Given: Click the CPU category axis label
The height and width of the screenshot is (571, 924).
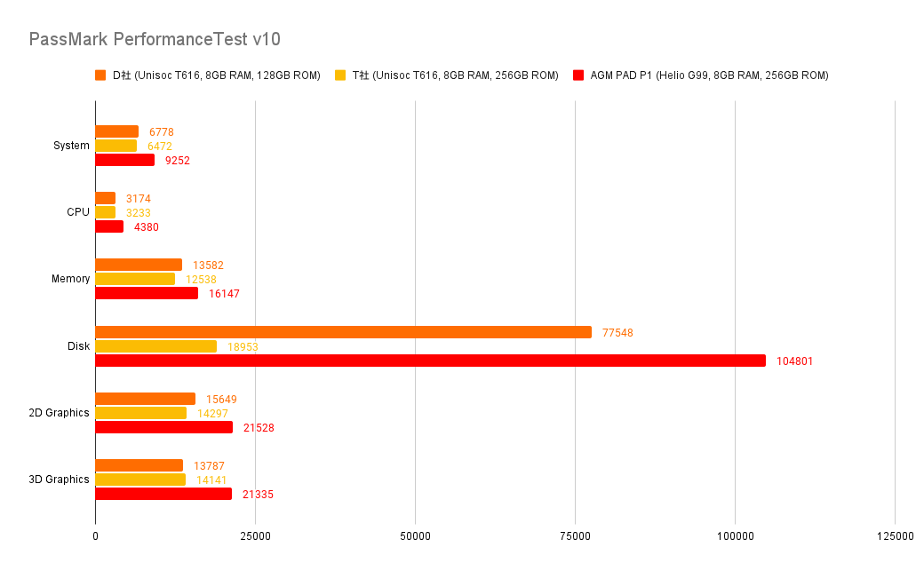Looking at the screenshot, I should pyautogui.click(x=78, y=212).
